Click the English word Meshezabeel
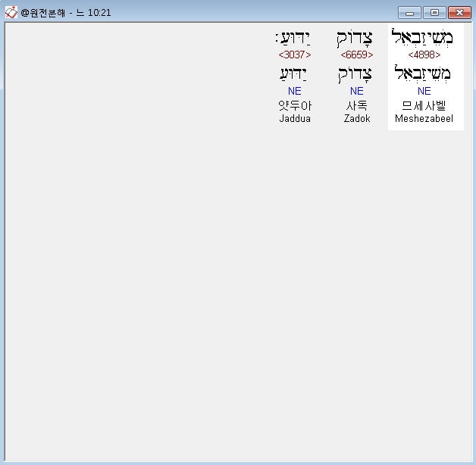The width and height of the screenshot is (476, 465). (x=424, y=118)
